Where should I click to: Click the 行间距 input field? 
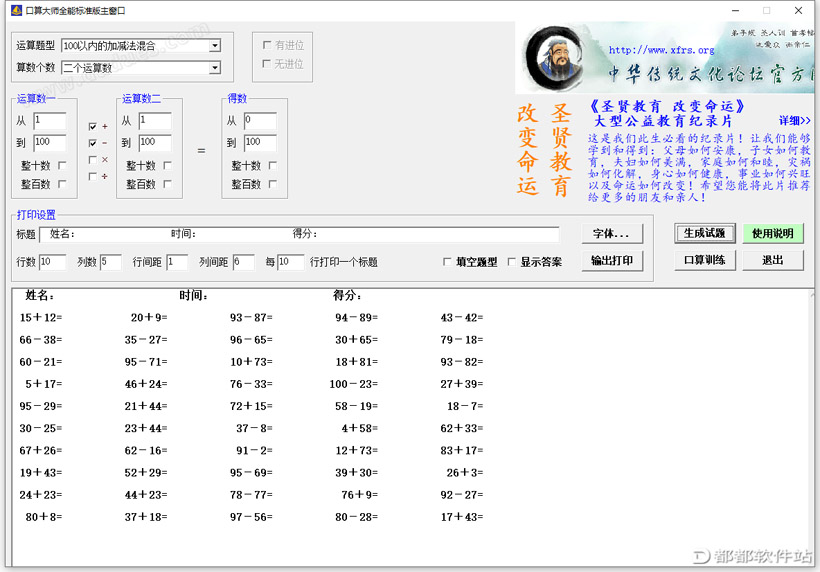click(177, 262)
